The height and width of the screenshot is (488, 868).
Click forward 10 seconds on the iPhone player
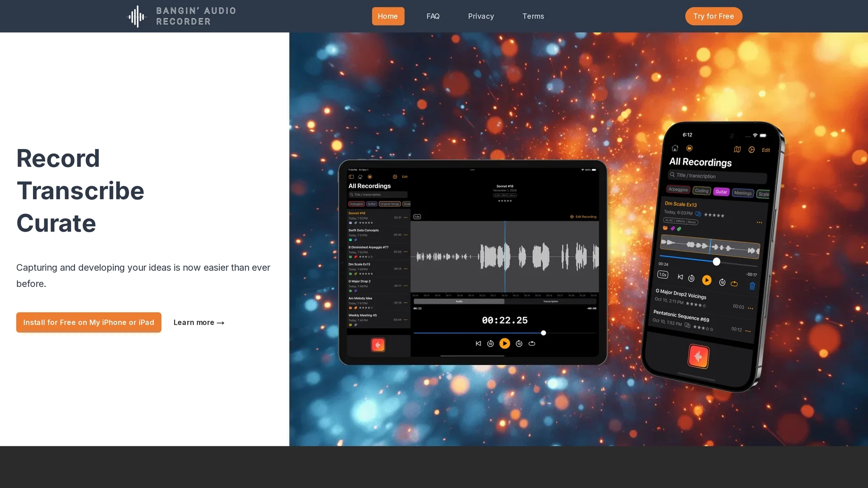tap(722, 282)
